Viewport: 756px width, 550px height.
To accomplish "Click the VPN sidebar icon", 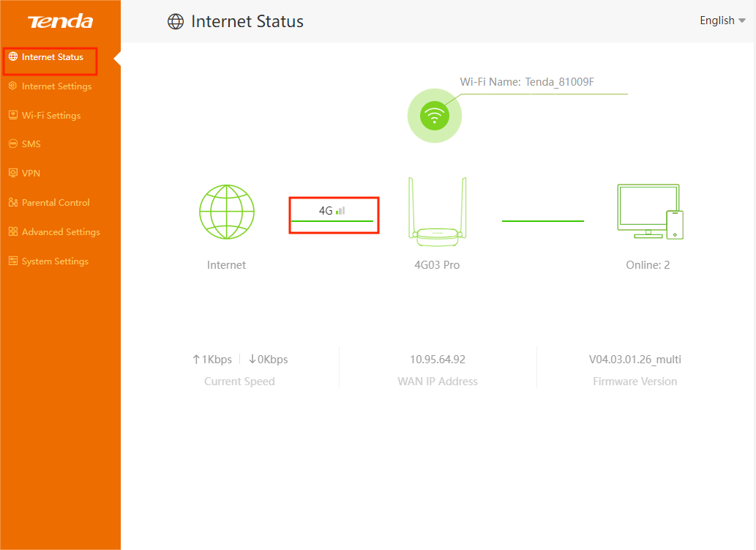I will tap(12, 174).
